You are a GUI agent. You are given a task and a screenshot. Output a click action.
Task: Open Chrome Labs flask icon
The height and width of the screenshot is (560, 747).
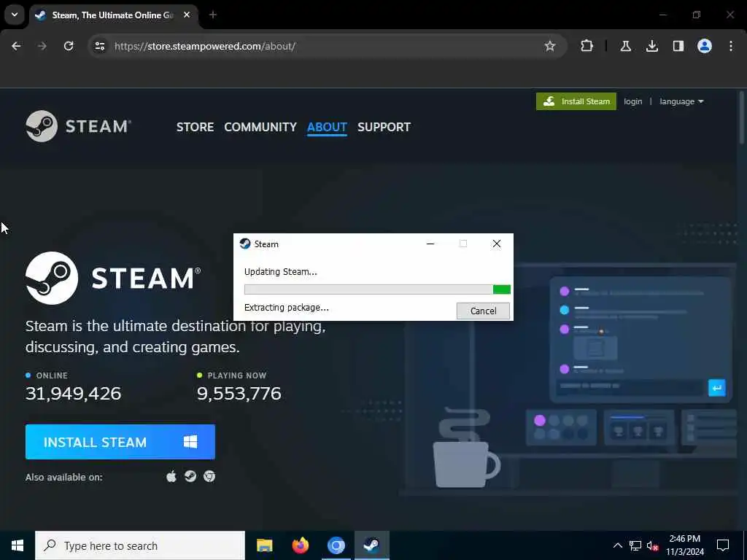pos(625,46)
